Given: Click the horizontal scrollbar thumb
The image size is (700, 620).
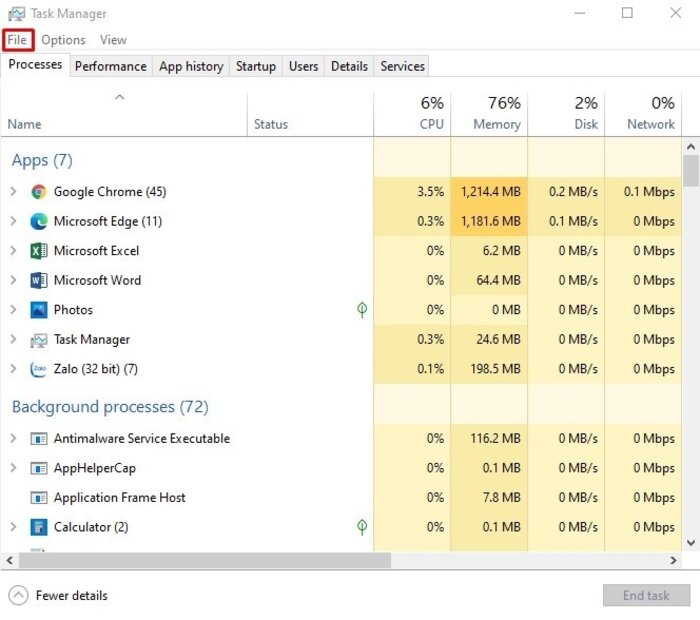Looking at the screenshot, I should (x=204, y=561).
